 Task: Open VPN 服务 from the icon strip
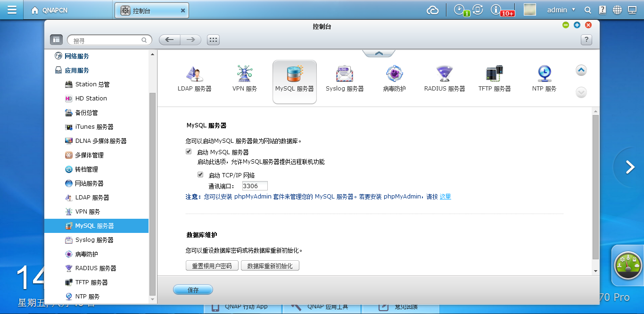[245, 79]
